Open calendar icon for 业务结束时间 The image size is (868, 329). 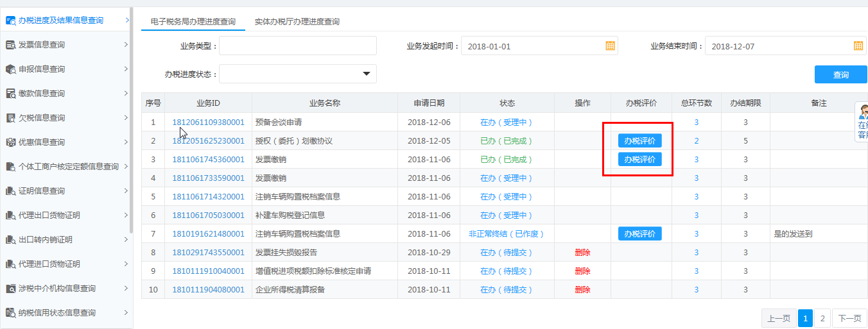pyautogui.click(x=858, y=46)
